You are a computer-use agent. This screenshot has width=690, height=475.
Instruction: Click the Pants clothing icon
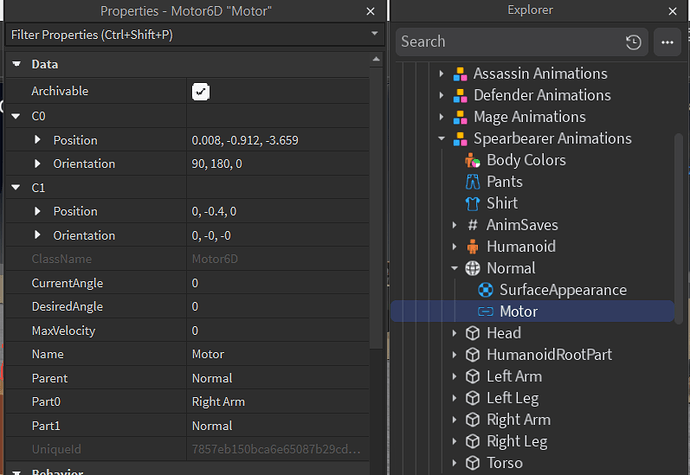(x=474, y=182)
